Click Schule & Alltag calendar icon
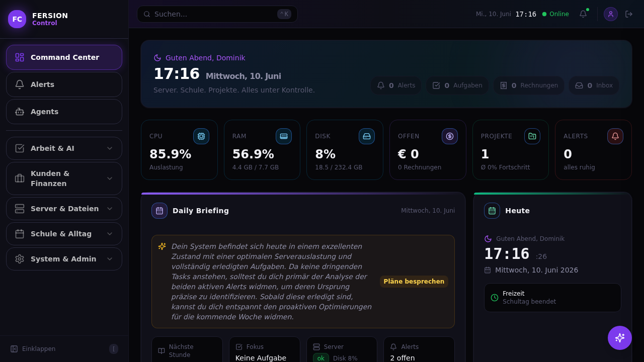The image size is (644, 362). pyautogui.click(x=20, y=234)
